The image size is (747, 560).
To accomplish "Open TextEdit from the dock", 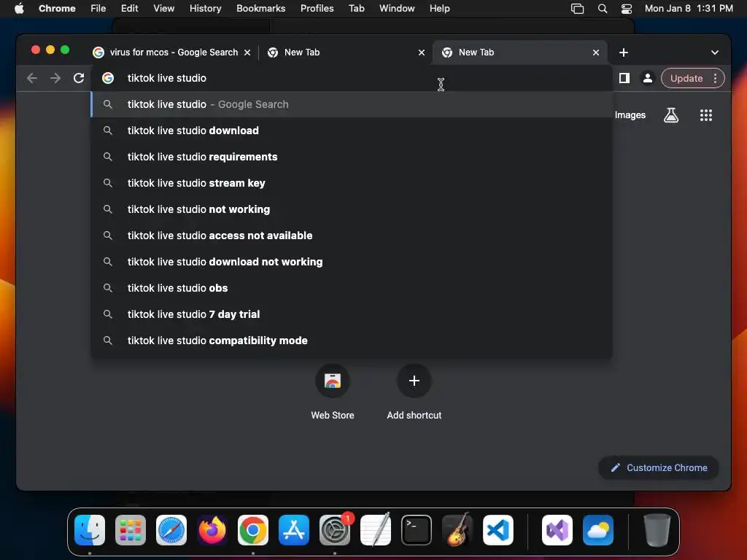I will [376, 530].
